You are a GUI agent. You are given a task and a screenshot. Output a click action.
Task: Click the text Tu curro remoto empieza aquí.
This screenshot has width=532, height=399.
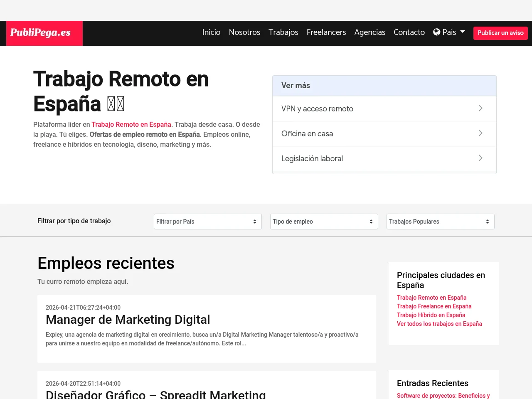click(x=83, y=281)
